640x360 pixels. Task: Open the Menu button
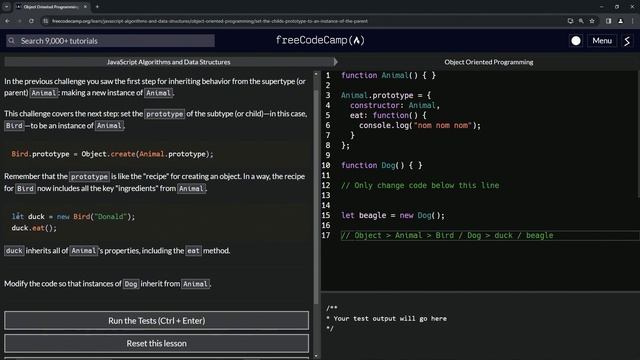pos(602,40)
